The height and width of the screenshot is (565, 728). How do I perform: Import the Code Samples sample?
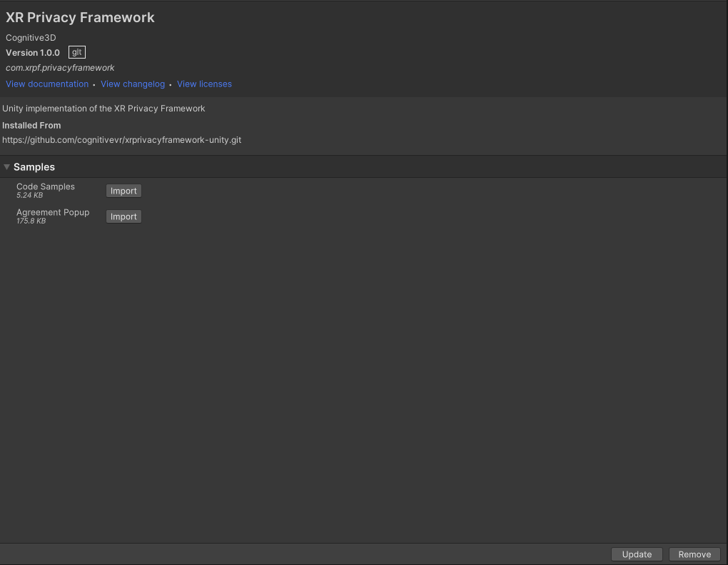(123, 191)
